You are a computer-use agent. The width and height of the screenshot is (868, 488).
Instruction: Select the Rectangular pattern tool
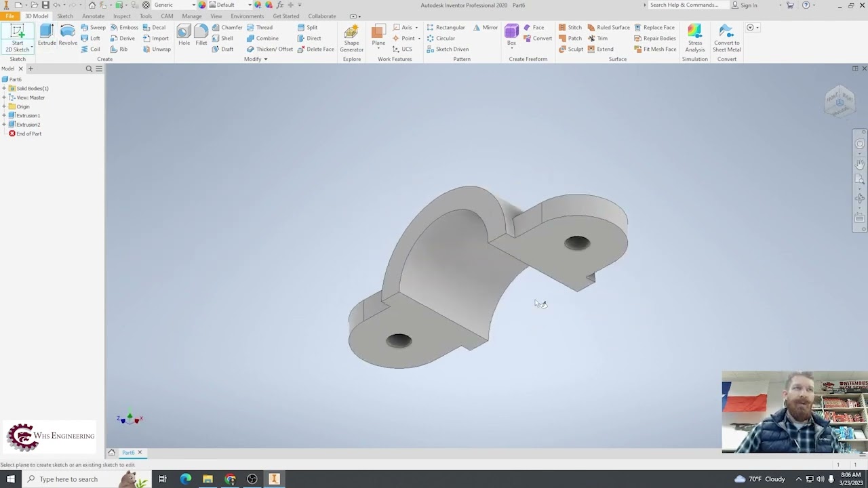coord(445,27)
